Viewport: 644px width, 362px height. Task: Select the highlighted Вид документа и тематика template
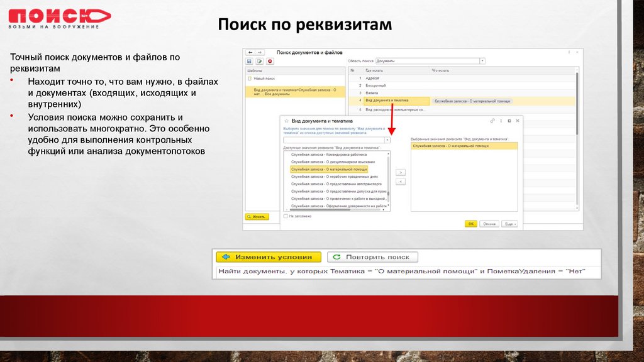[295, 92]
